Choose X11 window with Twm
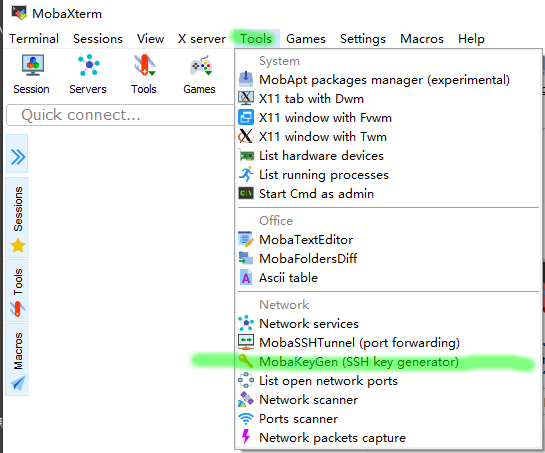 point(323,137)
